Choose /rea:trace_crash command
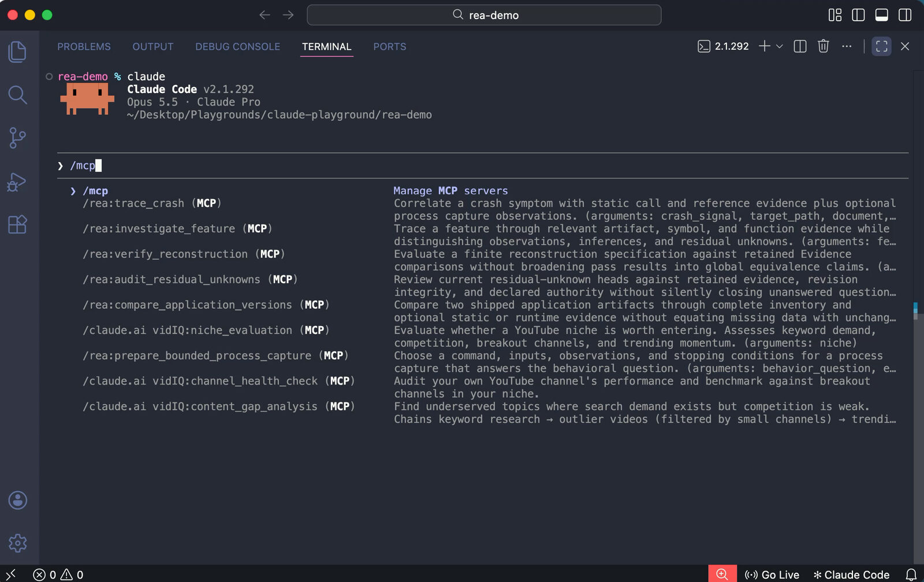 pyautogui.click(x=152, y=203)
